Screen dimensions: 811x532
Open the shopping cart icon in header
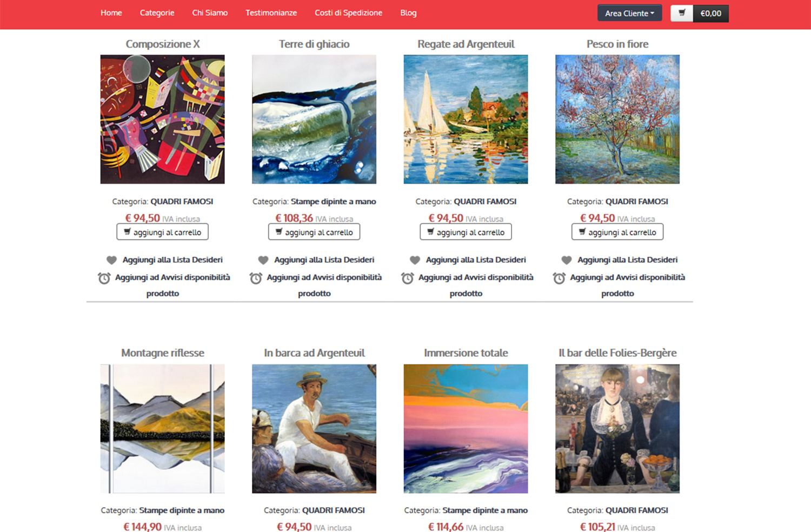pos(682,13)
